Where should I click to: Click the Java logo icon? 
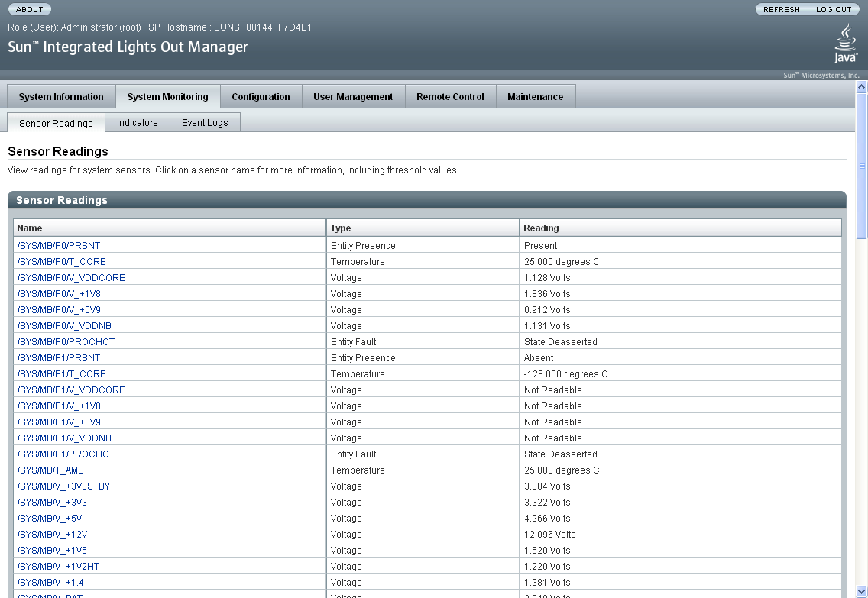[x=845, y=44]
